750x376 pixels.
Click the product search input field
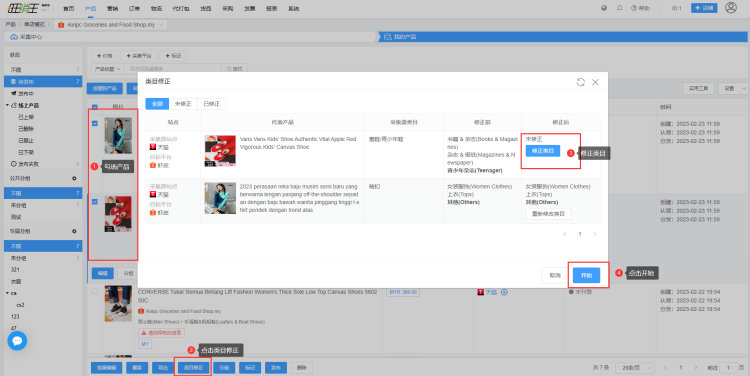174,69
